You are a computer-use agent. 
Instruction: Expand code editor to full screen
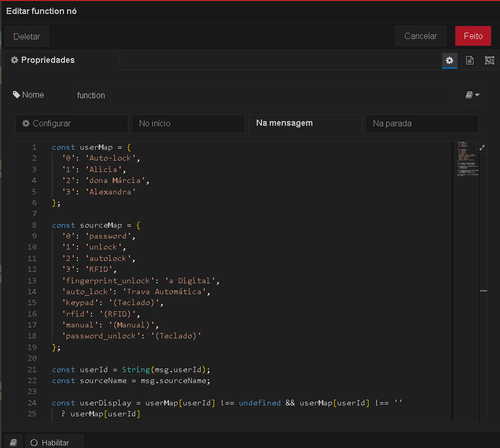(482, 148)
